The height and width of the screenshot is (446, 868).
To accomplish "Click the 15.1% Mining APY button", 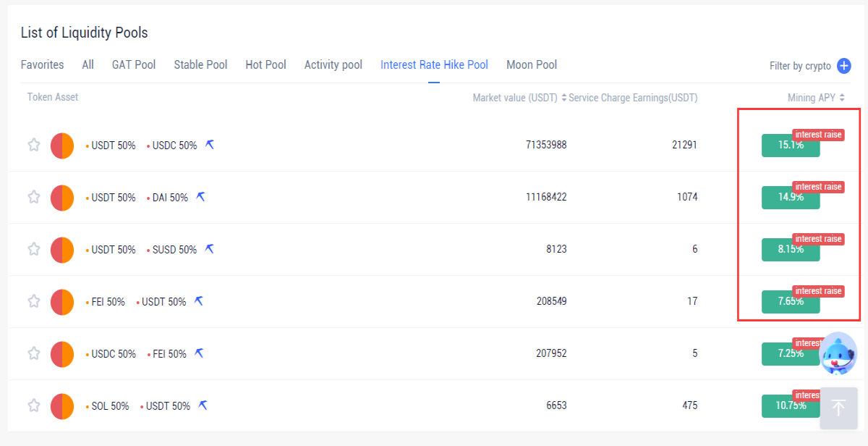I will [791, 145].
